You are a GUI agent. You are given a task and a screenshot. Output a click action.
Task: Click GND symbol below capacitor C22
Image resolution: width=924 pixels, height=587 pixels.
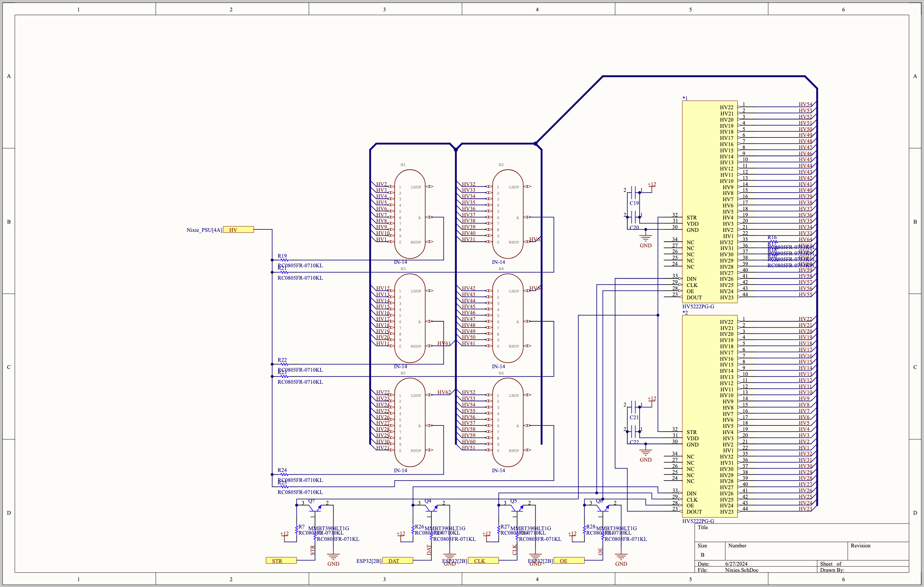645,453
